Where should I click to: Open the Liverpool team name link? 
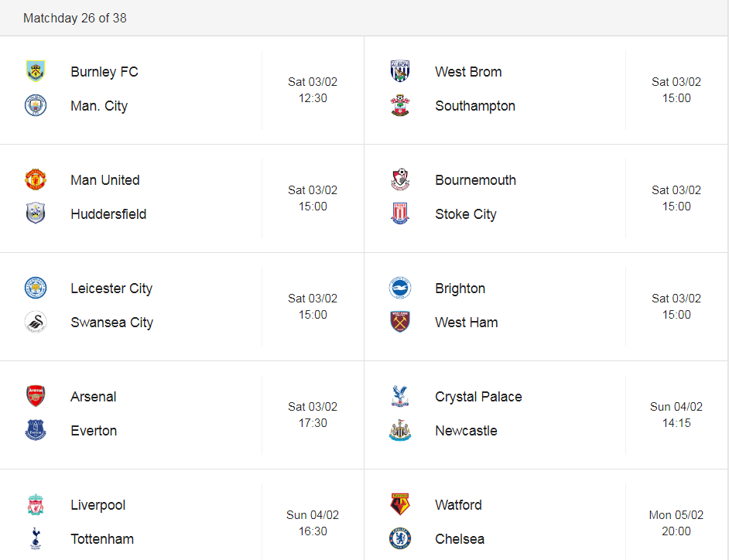(x=98, y=505)
